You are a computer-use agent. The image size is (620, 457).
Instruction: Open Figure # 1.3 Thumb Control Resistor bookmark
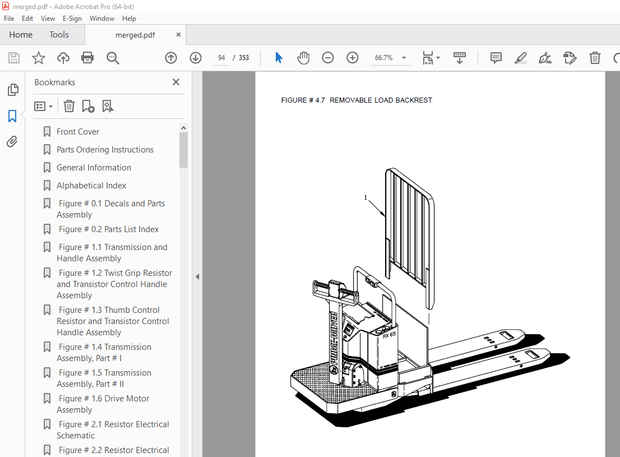coord(113,321)
